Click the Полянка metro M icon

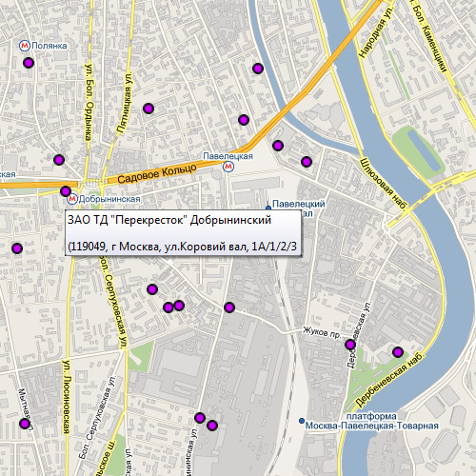point(24,46)
